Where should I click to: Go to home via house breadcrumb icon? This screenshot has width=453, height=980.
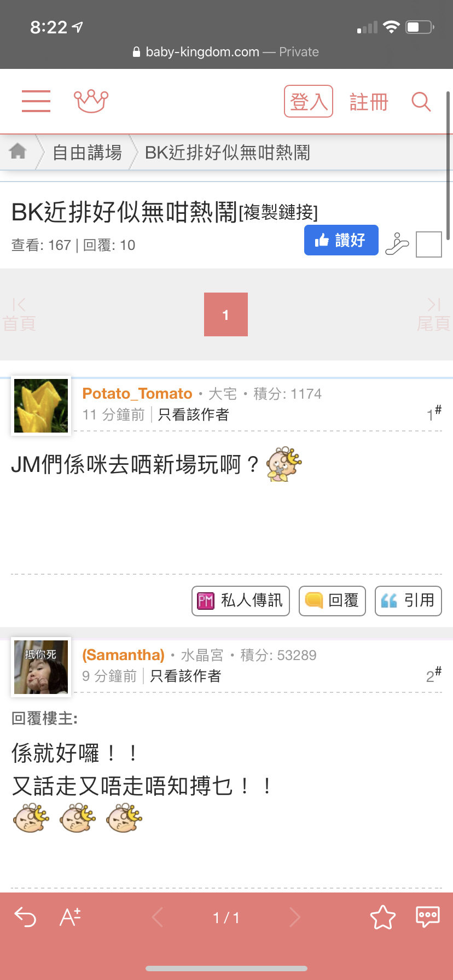click(x=18, y=151)
